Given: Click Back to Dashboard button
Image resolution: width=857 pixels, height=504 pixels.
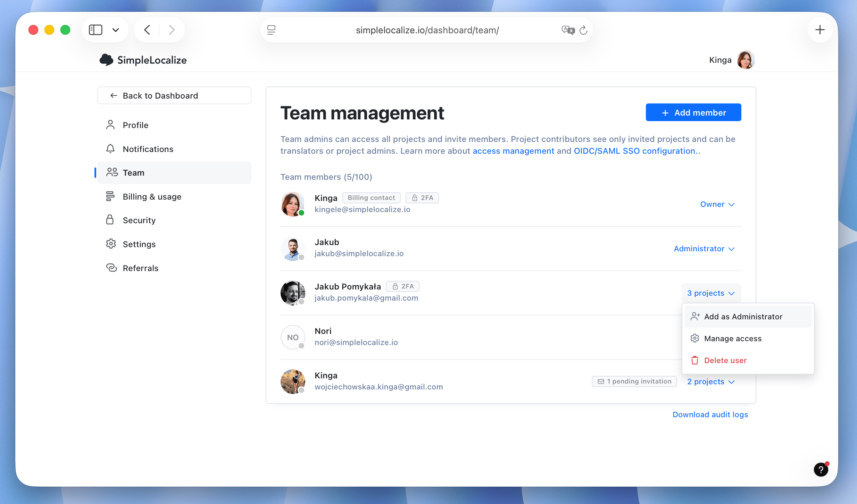Looking at the screenshot, I should pos(174,95).
